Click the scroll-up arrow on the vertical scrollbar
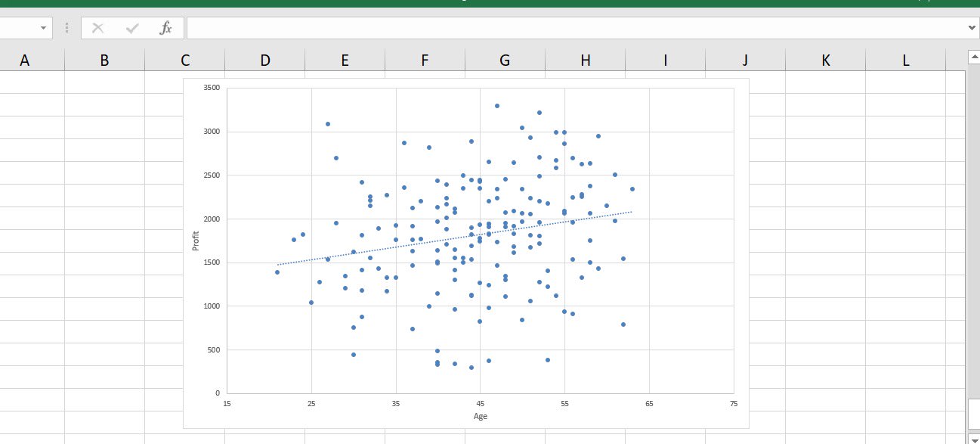The height and width of the screenshot is (444, 980). click(973, 55)
